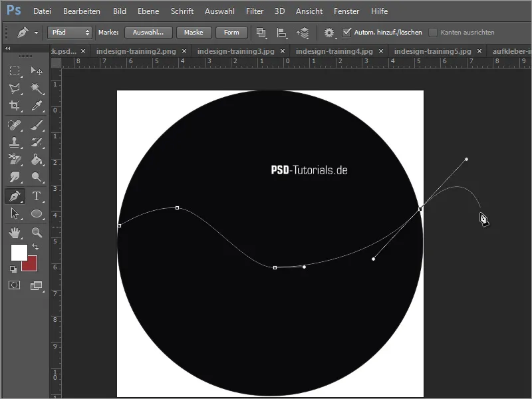Select the Healing Brush tool

14,125
